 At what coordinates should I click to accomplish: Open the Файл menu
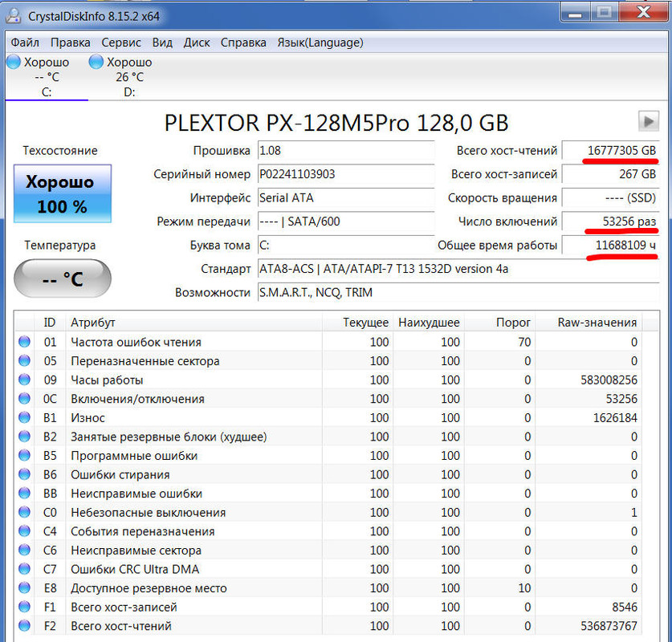click(25, 43)
